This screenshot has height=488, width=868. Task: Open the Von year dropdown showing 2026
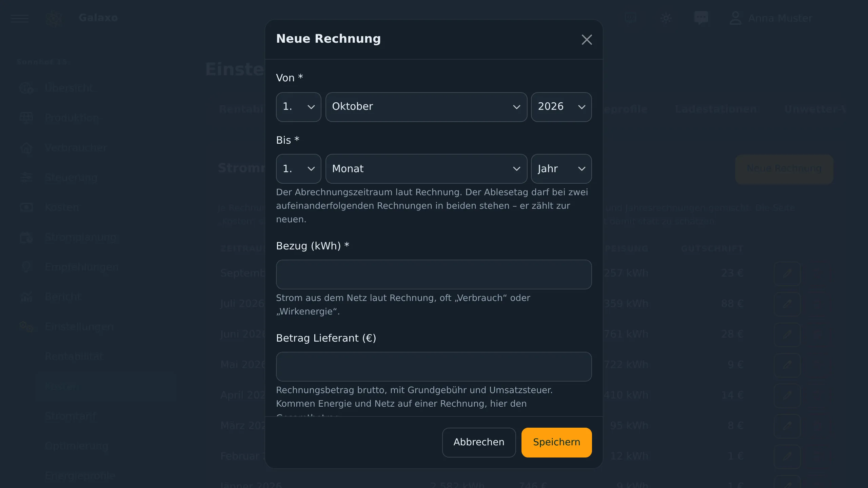(x=561, y=107)
